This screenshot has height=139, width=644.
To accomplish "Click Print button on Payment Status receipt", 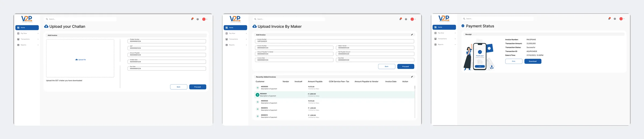I will click(x=514, y=61).
